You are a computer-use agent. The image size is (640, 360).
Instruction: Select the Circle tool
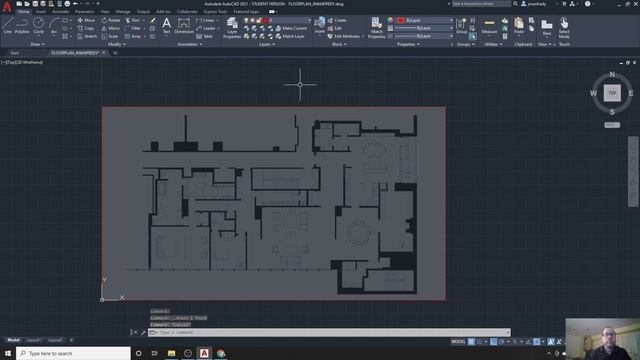38,26
